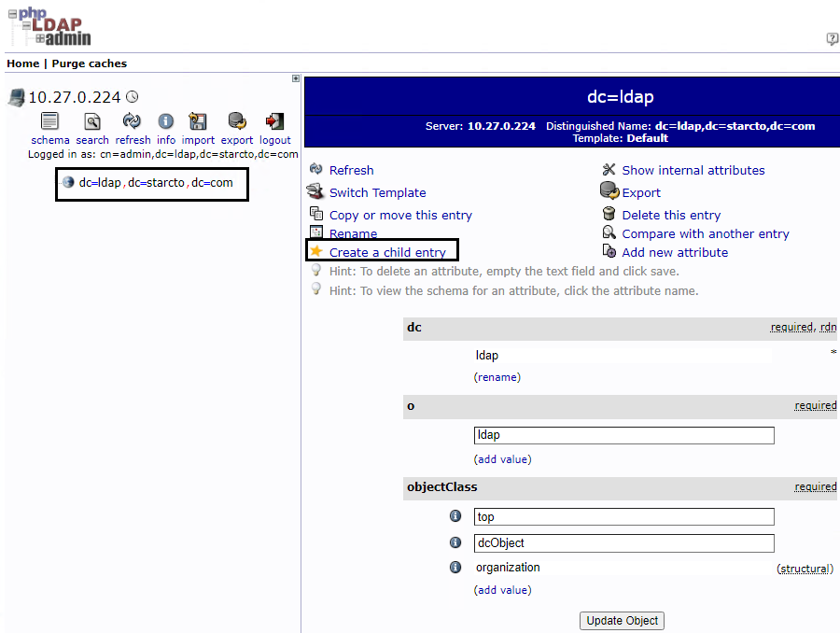The height and width of the screenshot is (633, 840).
Task: Focus the 'top' objectClass input field
Action: tap(624, 516)
